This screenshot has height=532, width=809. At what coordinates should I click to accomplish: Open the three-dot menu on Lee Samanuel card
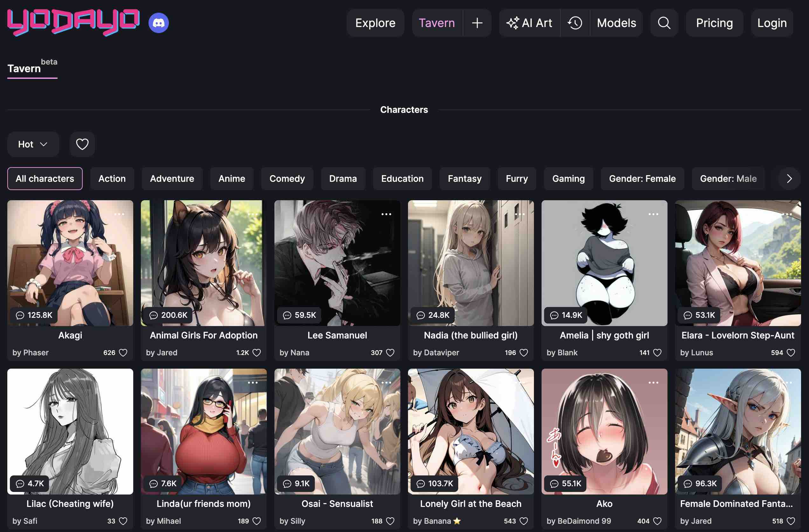pos(386,214)
